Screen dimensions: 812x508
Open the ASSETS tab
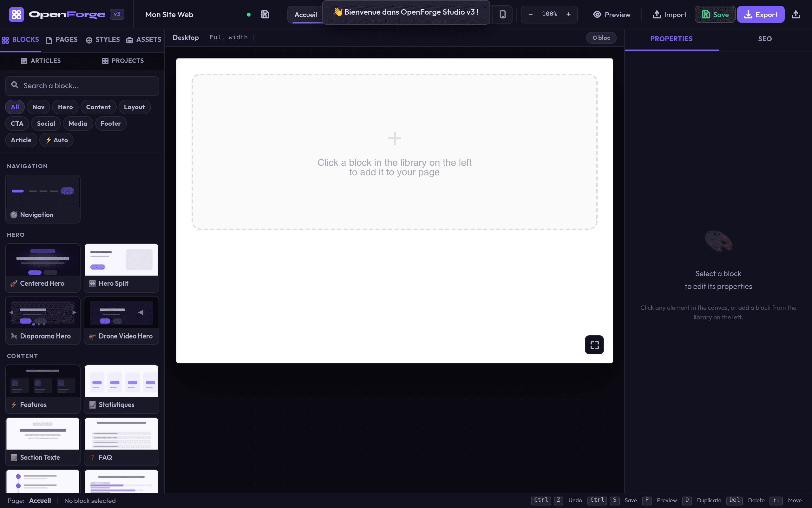[144, 40]
